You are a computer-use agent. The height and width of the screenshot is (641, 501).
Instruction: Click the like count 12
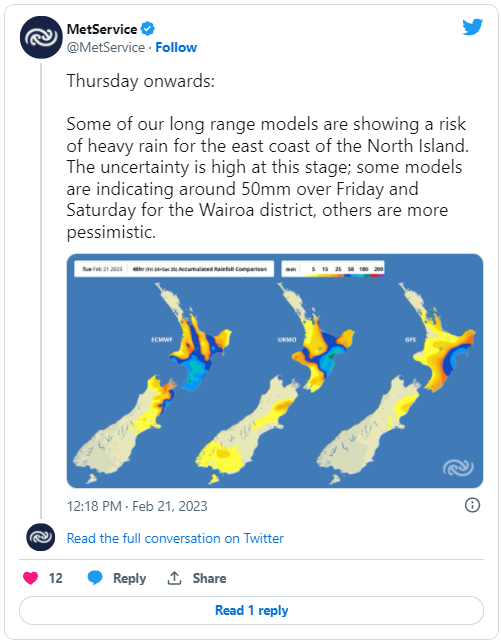[56, 578]
